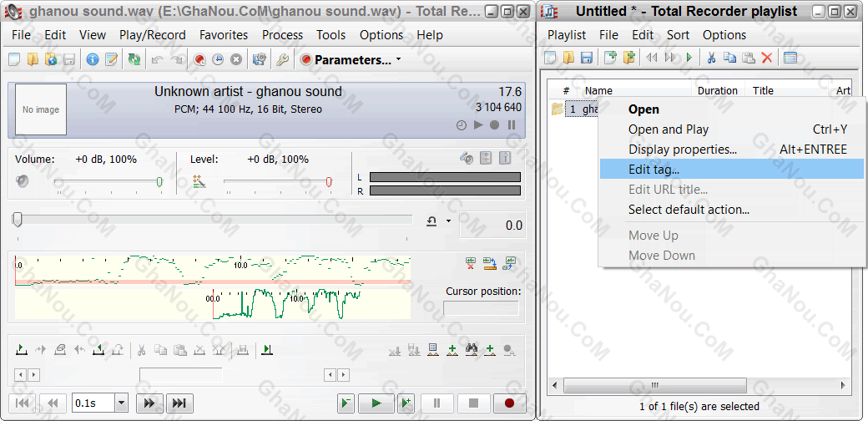Click the red timed recording icon in the toolbar
Viewport: 868px width, 421px height.
199,60
